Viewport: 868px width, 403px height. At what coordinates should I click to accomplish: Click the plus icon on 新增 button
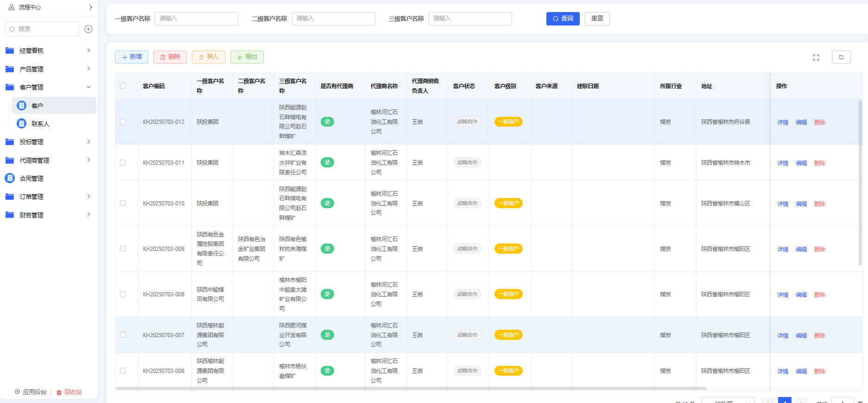tap(125, 57)
